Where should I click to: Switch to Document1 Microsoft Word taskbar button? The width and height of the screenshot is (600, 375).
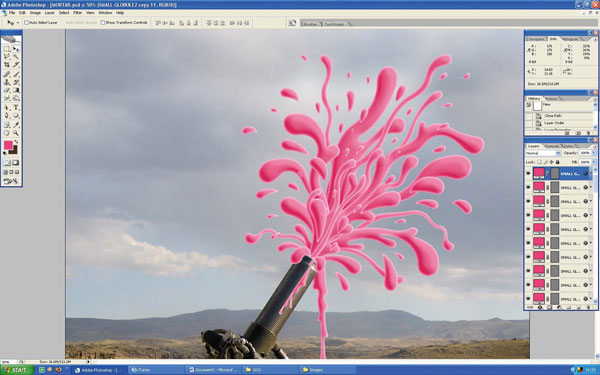point(213,370)
